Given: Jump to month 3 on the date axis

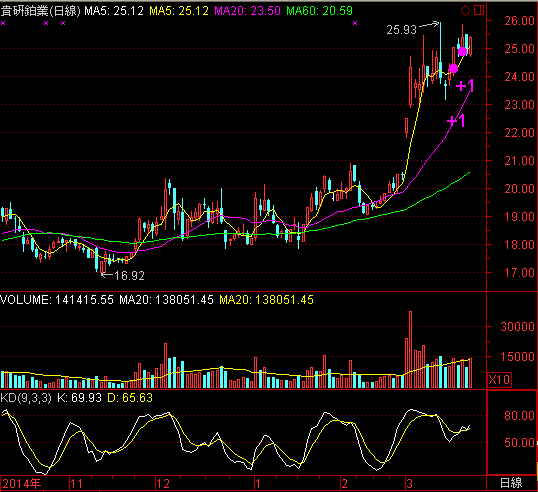Looking at the screenshot, I should (409, 484).
